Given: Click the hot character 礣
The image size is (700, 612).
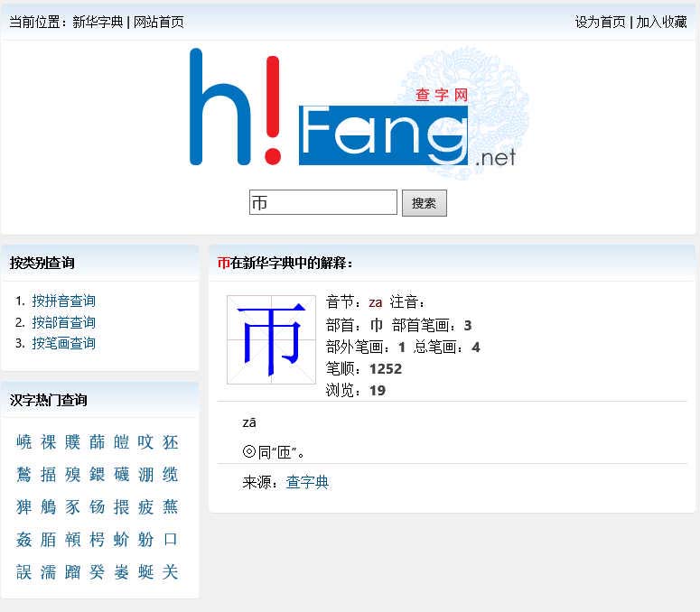Looking at the screenshot, I should click(x=121, y=475).
